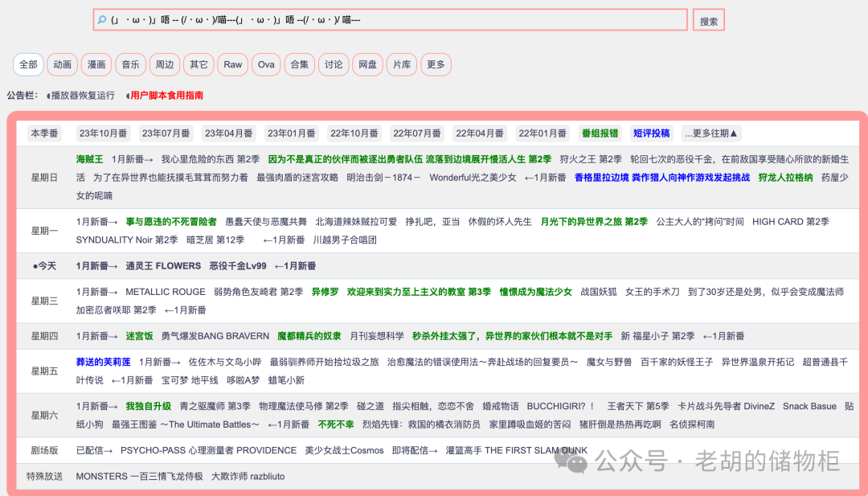
Task: Open 迷宫饭 link
Action: pos(140,337)
